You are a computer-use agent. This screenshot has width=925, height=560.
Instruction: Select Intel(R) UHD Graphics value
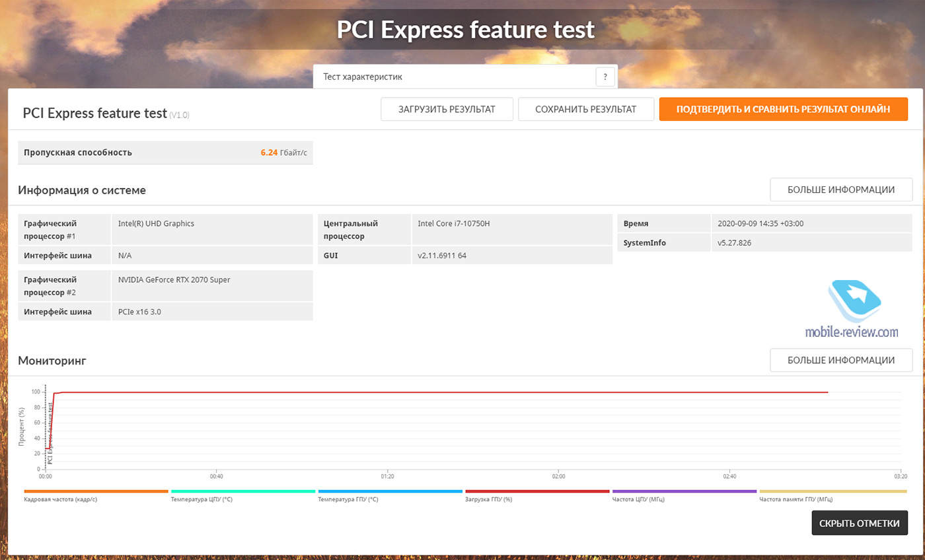pos(156,223)
